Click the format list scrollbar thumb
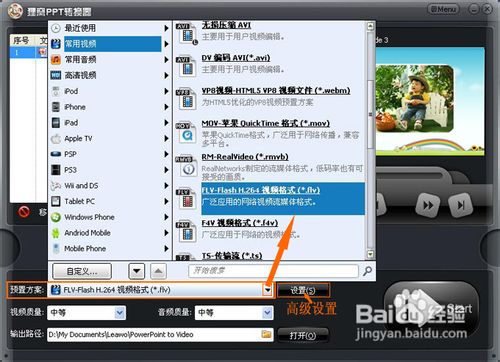The image size is (500, 362). click(x=370, y=114)
